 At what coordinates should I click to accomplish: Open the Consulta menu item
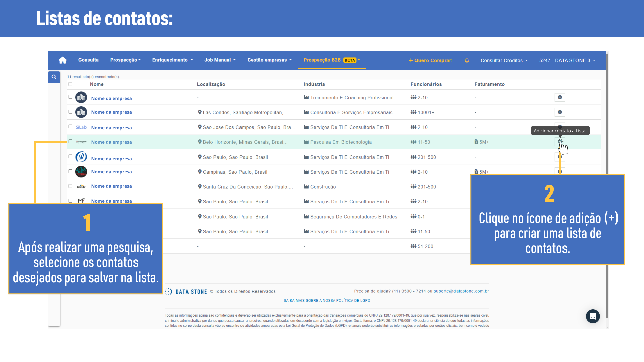88,60
